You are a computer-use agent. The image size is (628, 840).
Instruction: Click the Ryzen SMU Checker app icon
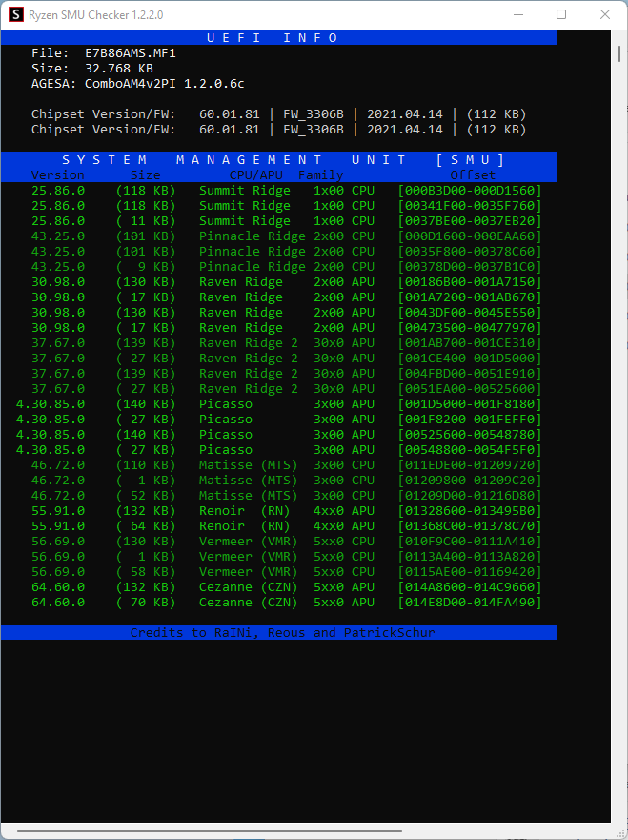tap(16, 15)
